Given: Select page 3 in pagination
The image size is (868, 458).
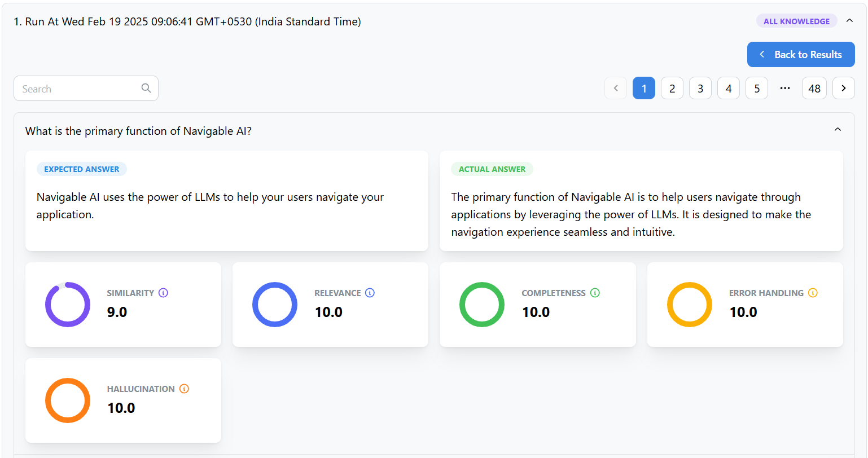Looking at the screenshot, I should [x=700, y=89].
